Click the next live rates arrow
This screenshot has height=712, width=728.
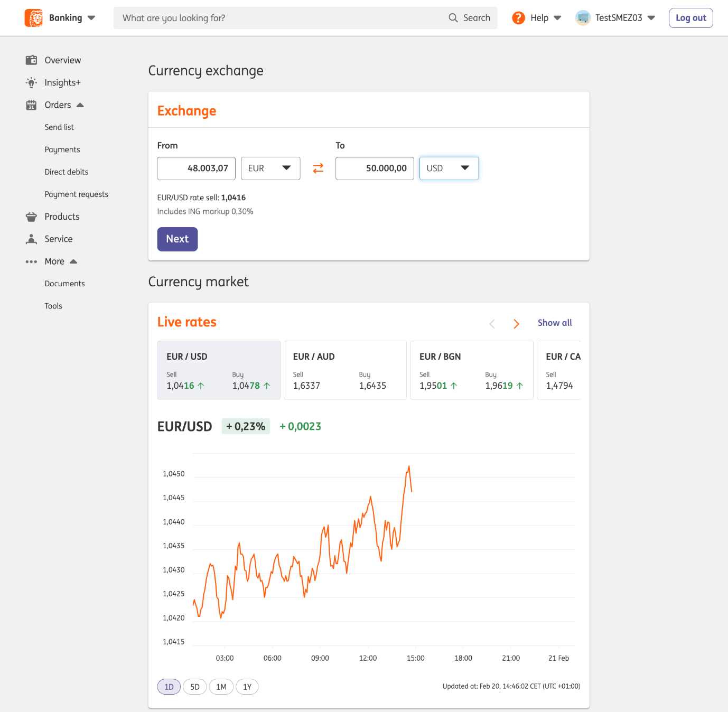click(x=516, y=324)
